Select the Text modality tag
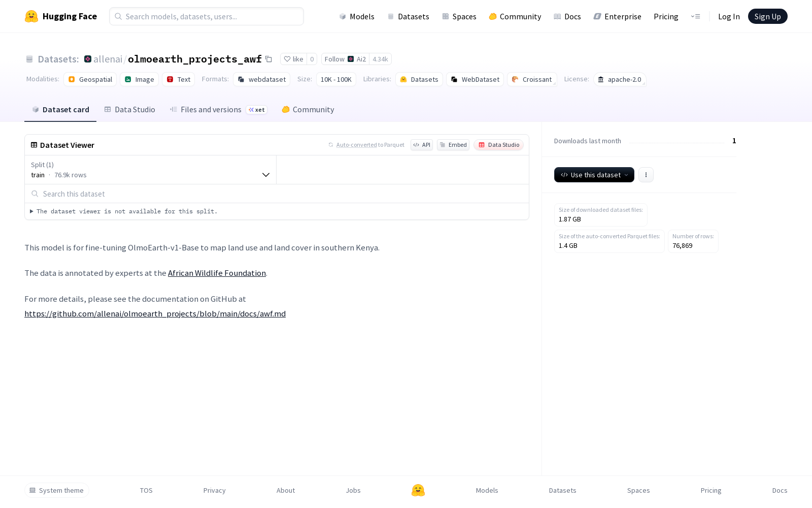 click(178, 79)
